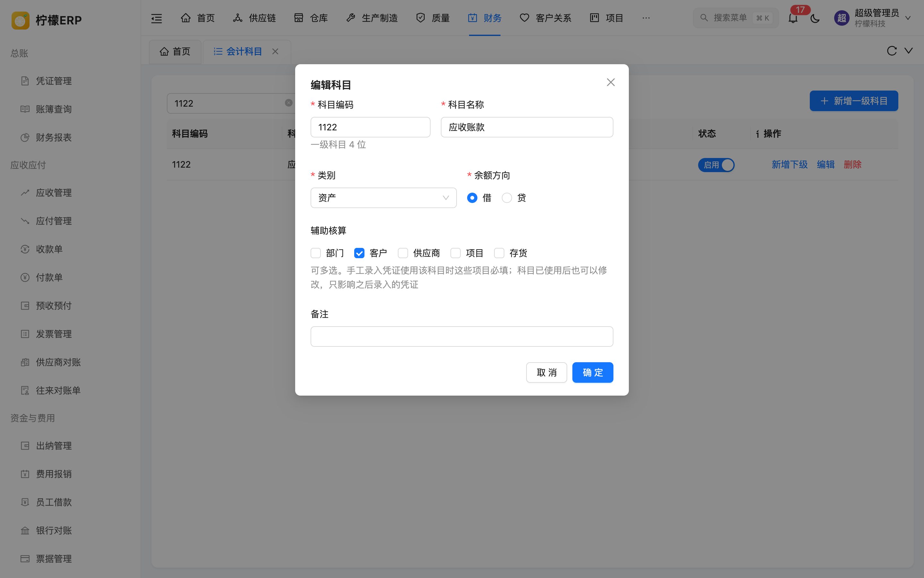Open 付款单 in the sidebar
The image size is (924, 578).
[49, 277]
